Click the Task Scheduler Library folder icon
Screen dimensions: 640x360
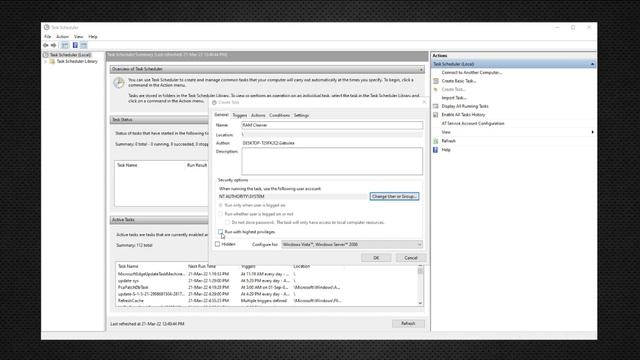[52, 61]
